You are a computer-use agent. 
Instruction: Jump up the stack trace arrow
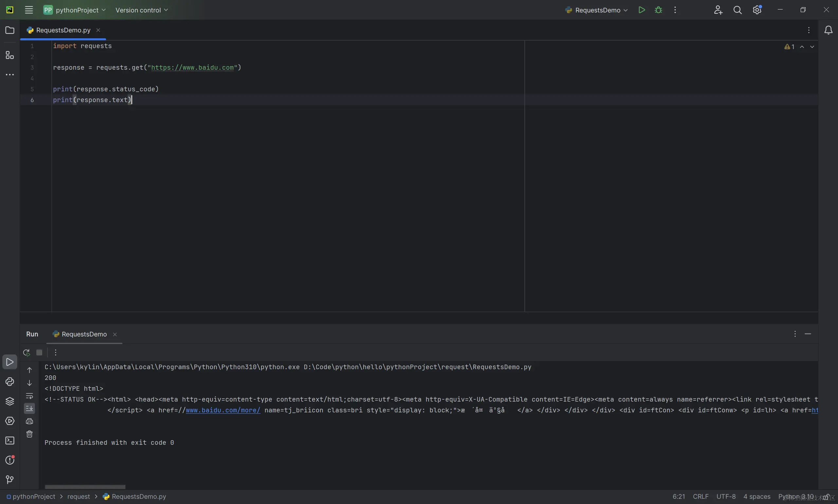(29, 370)
